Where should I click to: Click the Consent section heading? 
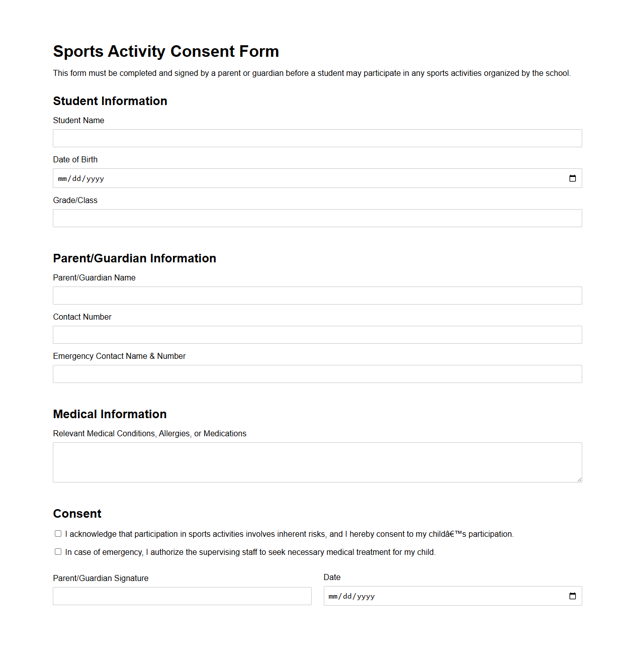[77, 514]
